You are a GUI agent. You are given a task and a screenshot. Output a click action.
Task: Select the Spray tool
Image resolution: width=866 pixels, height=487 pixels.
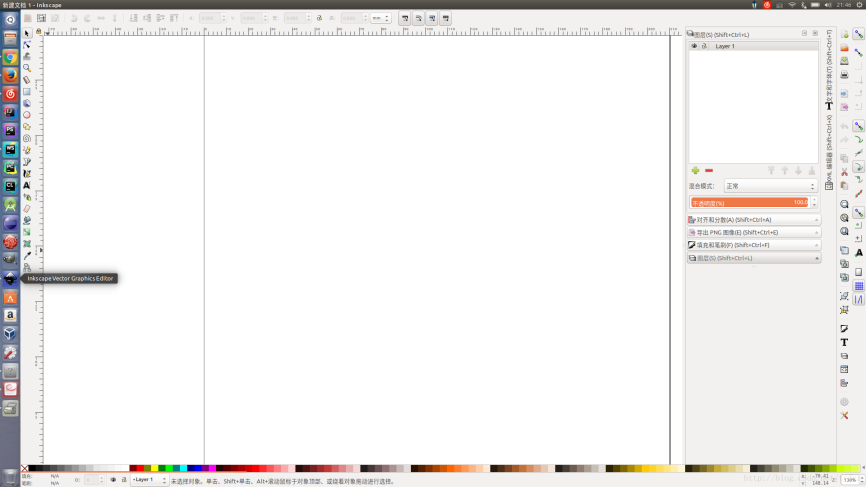click(x=27, y=197)
